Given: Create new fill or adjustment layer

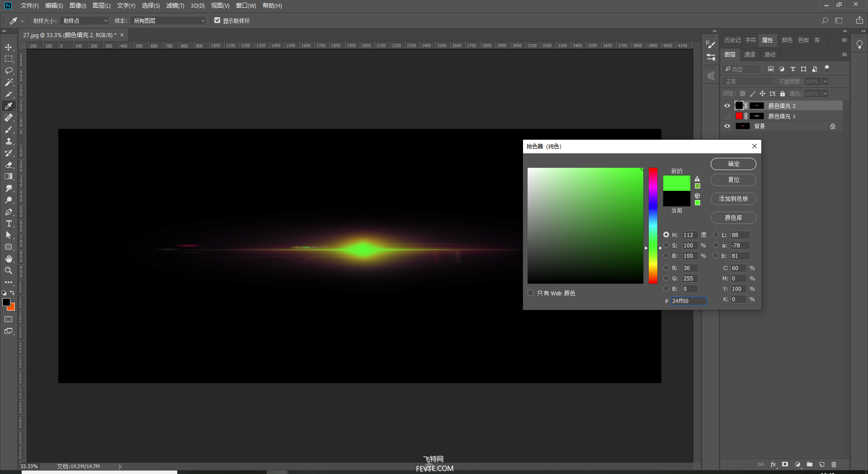Looking at the screenshot, I should (x=797, y=465).
